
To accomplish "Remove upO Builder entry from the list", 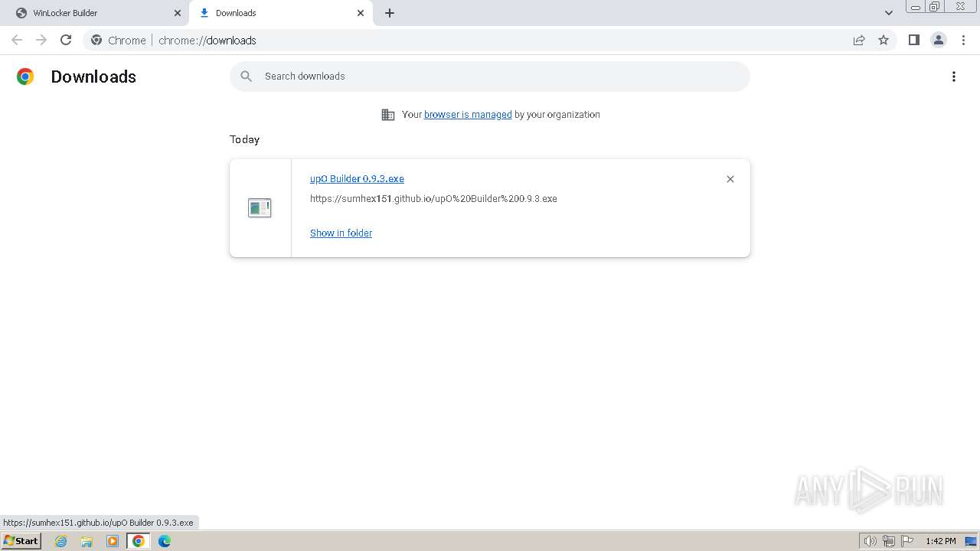I will tap(730, 179).
